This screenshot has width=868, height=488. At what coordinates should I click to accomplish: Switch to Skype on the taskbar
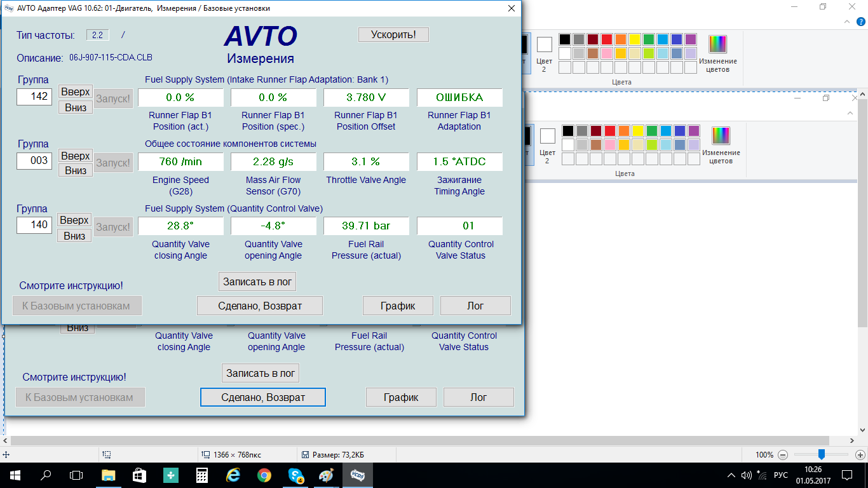pyautogui.click(x=295, y=475)
